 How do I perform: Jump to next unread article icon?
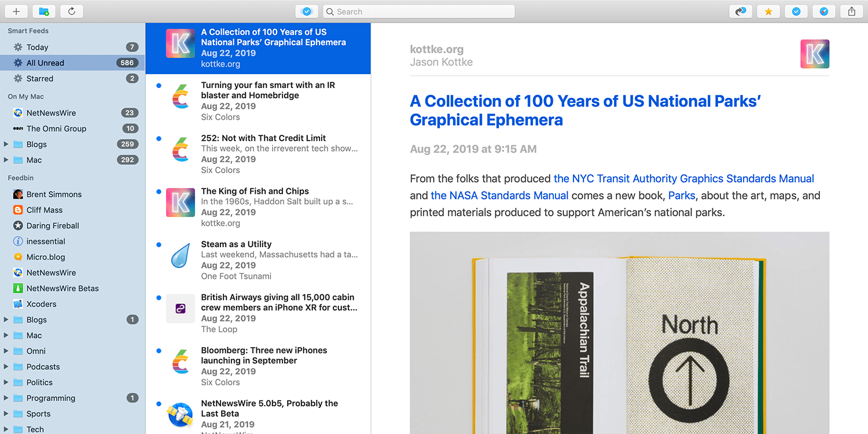pyautogui.click(x=740, y=11)
